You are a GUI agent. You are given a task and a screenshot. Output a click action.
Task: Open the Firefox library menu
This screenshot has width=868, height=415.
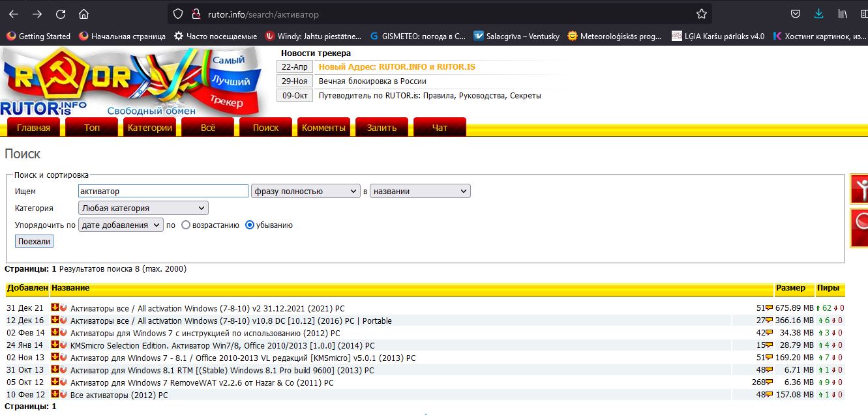pos(843,14)
